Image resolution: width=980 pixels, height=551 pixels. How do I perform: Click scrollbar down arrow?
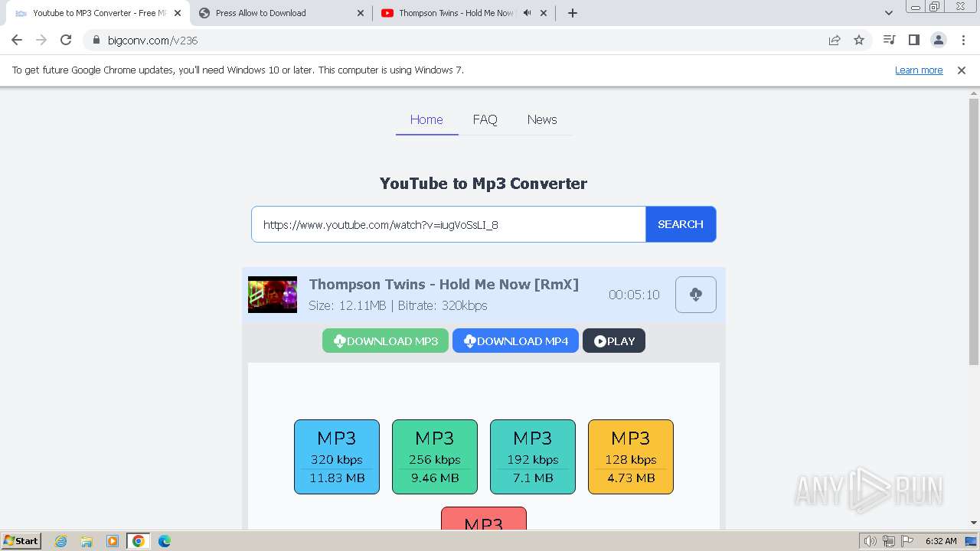(x=974, y=523)
